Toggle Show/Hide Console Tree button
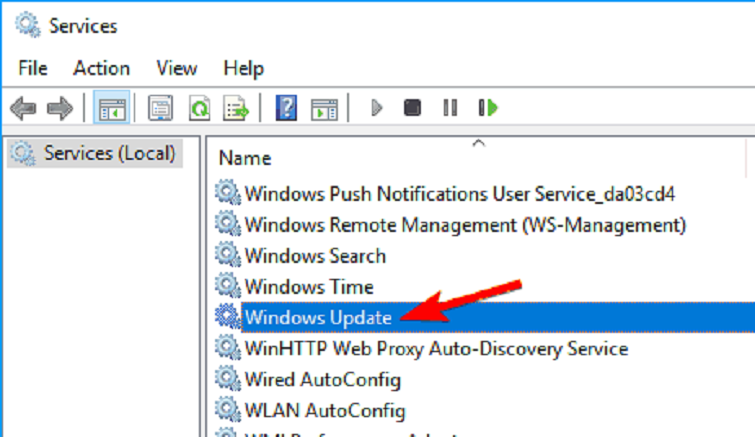 tap(110, 108)
